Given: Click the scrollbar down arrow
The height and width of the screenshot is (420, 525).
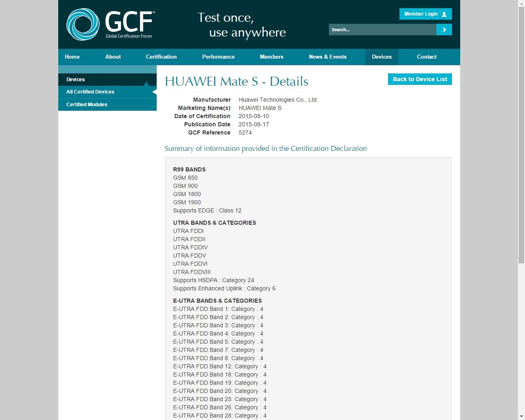Looking at the screenshot, I should (521, 416).
